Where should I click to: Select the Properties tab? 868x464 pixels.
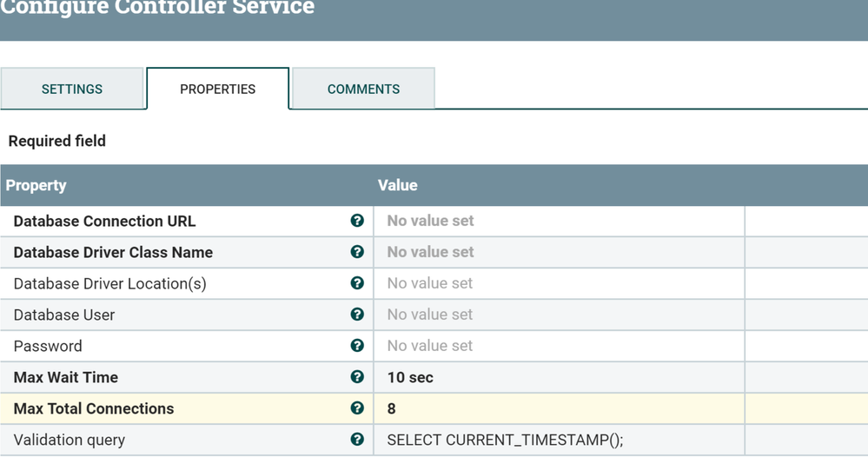(217, 89)
